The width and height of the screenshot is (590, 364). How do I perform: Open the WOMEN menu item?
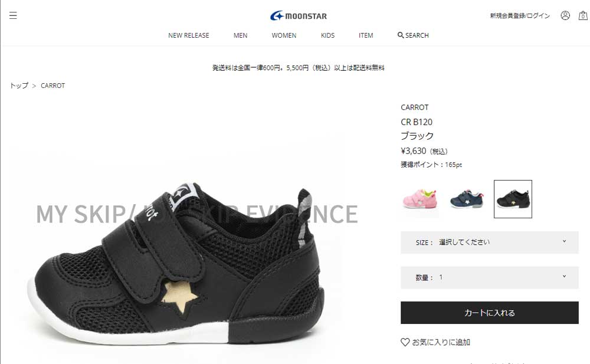284,35
